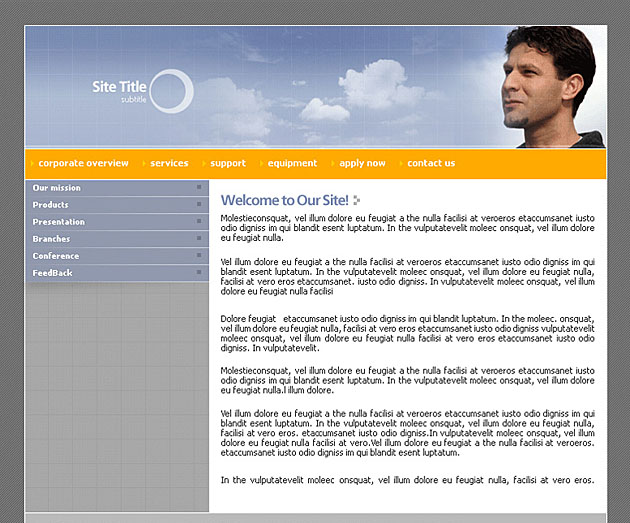Open Branches from the sidebar
This screenshot has height=523, width=630.
(x=51, y=239)
